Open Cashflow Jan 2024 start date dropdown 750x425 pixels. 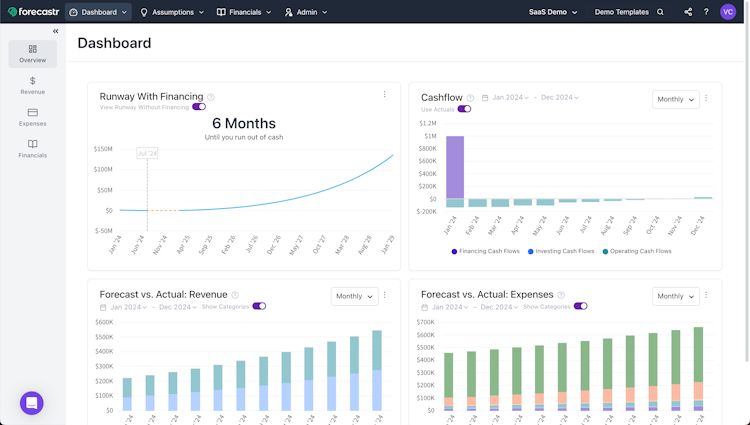510,98
